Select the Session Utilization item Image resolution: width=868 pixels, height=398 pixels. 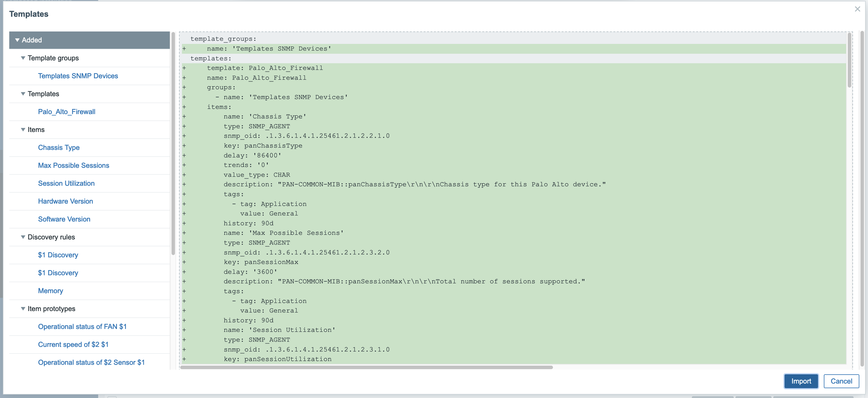tap(66, 183)
